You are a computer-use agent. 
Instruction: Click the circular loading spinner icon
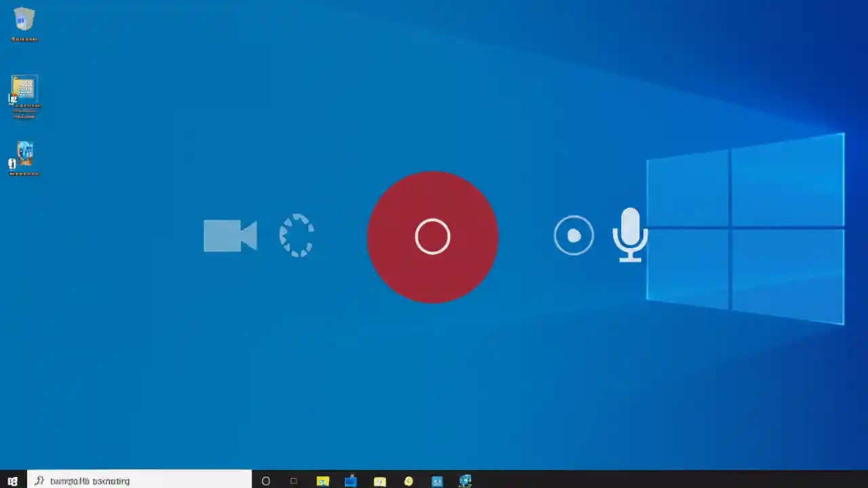(296, 235)
